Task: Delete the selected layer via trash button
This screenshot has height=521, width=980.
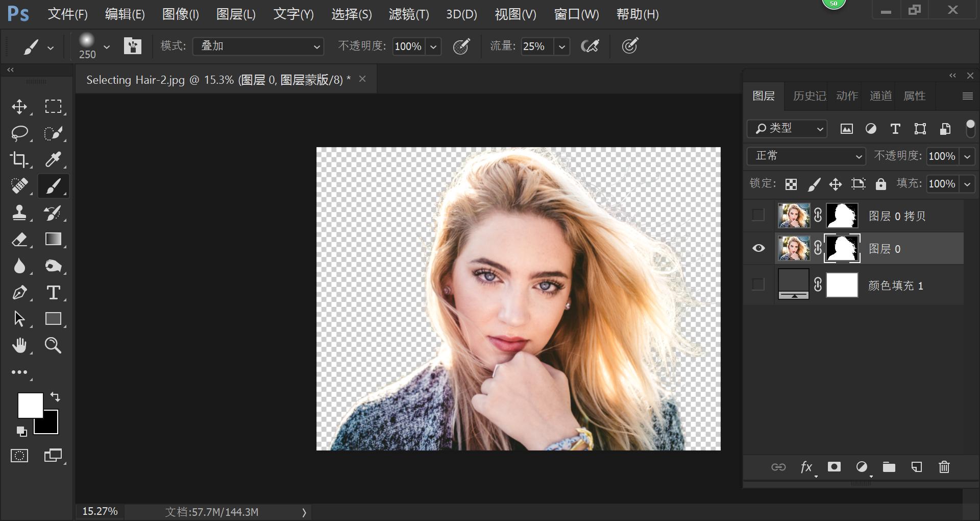Action: point(944,467)
